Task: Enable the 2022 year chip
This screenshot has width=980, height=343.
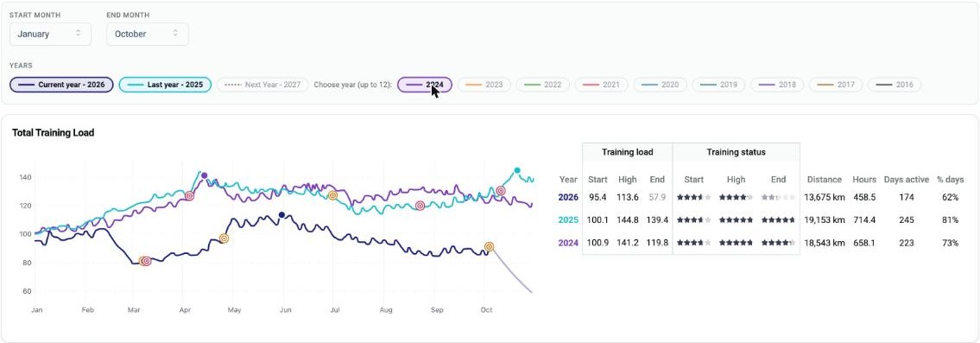Action: tap(542, 85)
